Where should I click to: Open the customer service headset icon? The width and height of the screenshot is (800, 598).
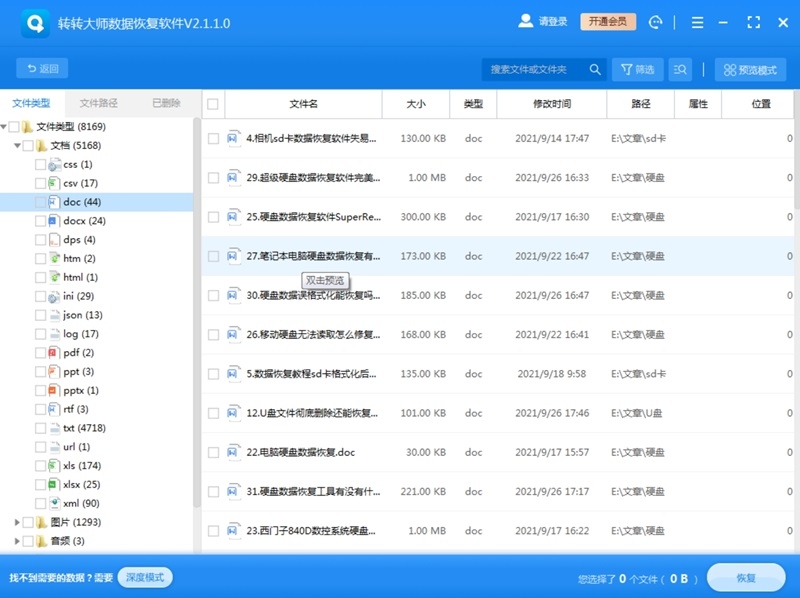pos(655,22)
